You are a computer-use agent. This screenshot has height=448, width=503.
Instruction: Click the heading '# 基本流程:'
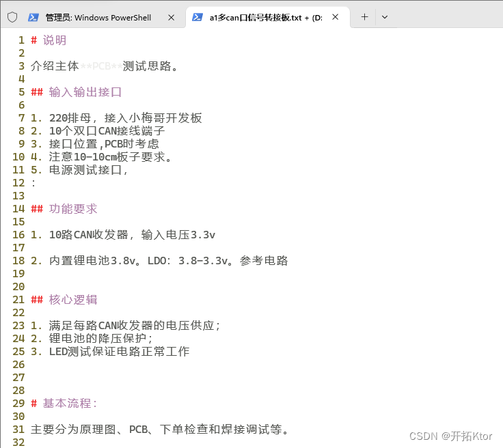coord(64,404)
